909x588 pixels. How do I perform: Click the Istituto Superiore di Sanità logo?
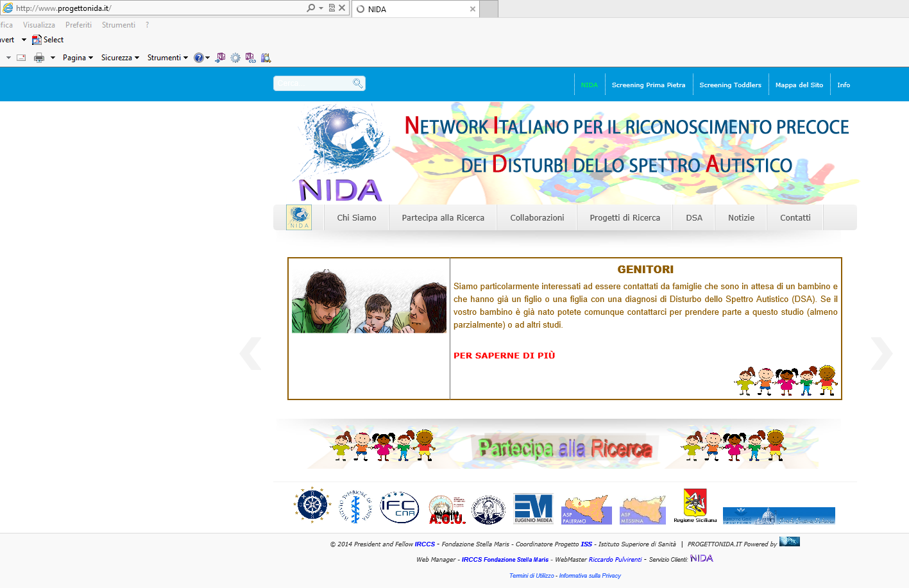point(355,507)
